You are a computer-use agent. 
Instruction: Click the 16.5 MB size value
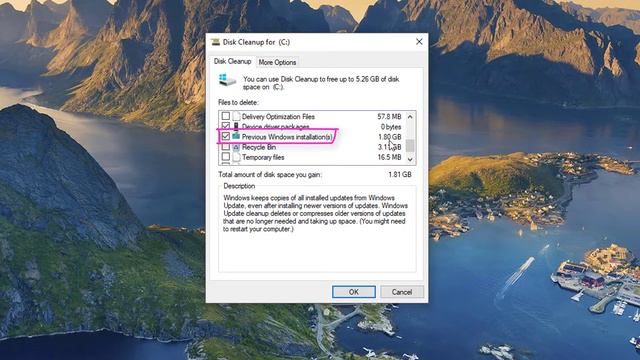tap(389, 157)
